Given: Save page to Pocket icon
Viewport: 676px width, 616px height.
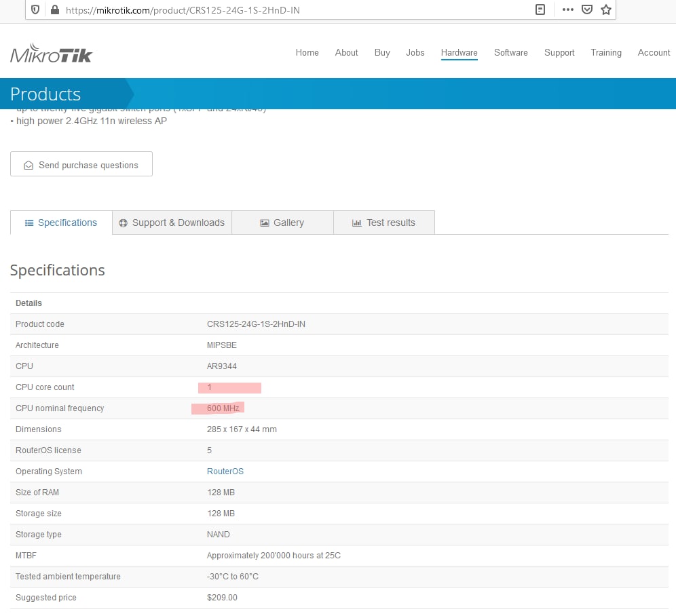Looking at the screenshot, I should coord(587,9).
